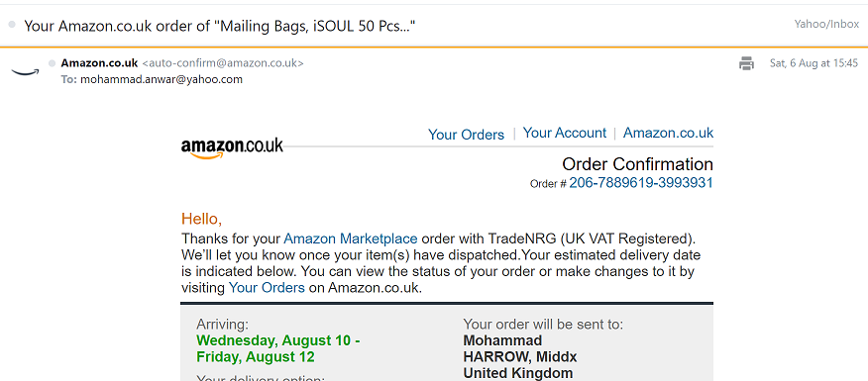Click the green arriving date text

[278, 348]
